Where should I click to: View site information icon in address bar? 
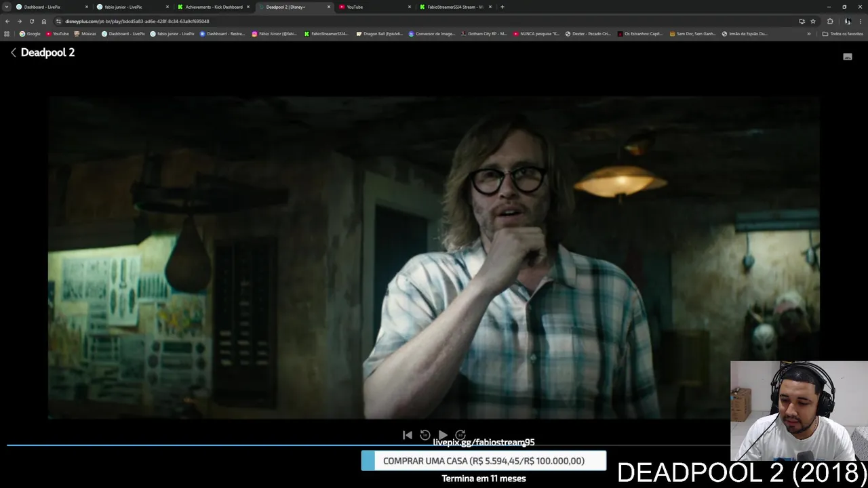pyautogui.click(x=58, y=21)
